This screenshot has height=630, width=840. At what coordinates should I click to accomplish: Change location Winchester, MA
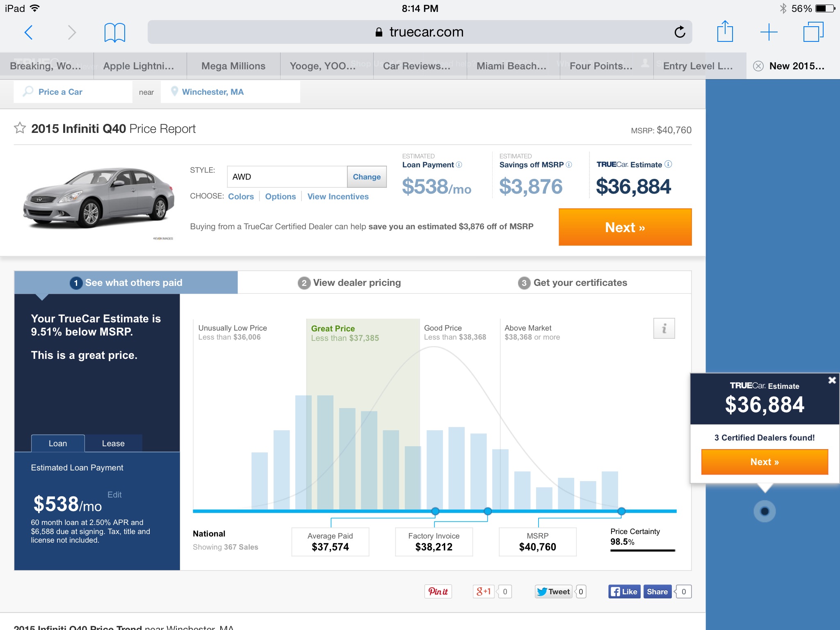tap(230, 91)
